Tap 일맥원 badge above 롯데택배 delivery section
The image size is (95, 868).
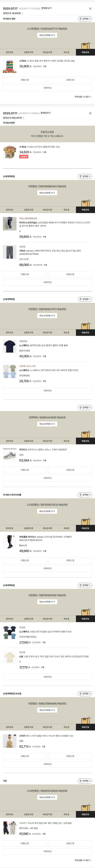tap(85, 407)
